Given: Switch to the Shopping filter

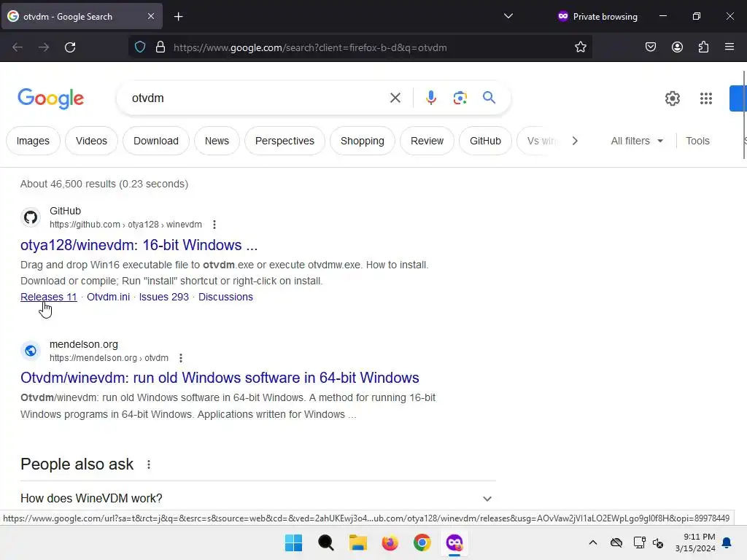Looking at the screenshot, I should [x=362, y=141].
